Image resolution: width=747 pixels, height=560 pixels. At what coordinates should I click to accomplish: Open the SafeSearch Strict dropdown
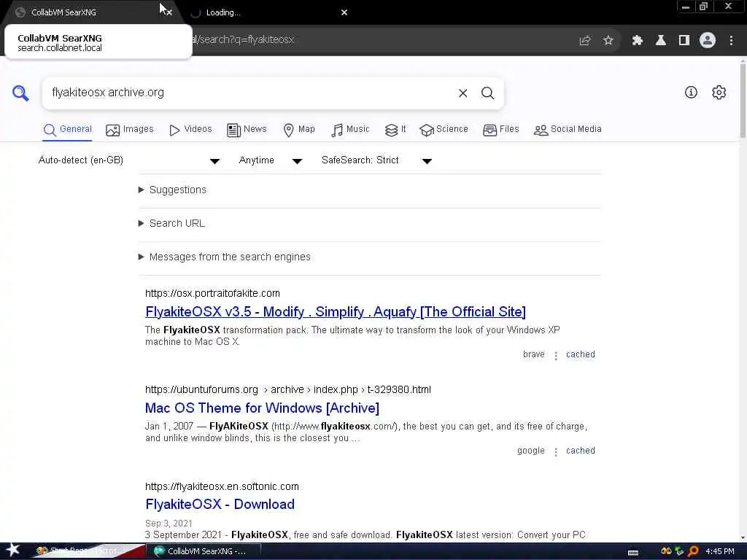(377, 160)
